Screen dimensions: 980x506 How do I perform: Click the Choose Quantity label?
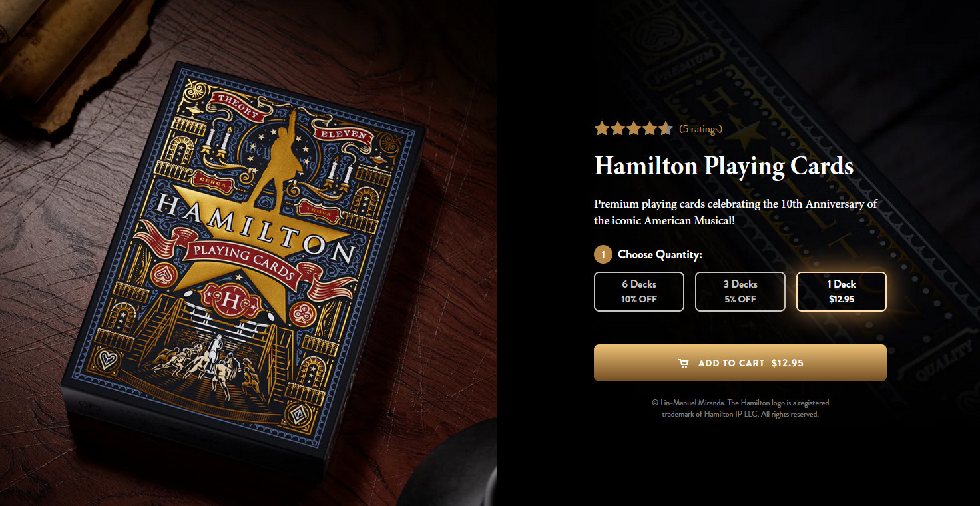click(660, 254)
